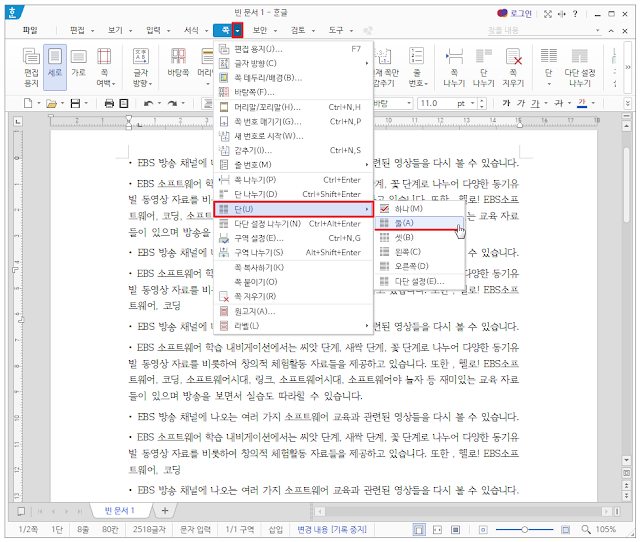Click the print toolbar icon
This screenshot has height=542, width=640.
[109, 103]
